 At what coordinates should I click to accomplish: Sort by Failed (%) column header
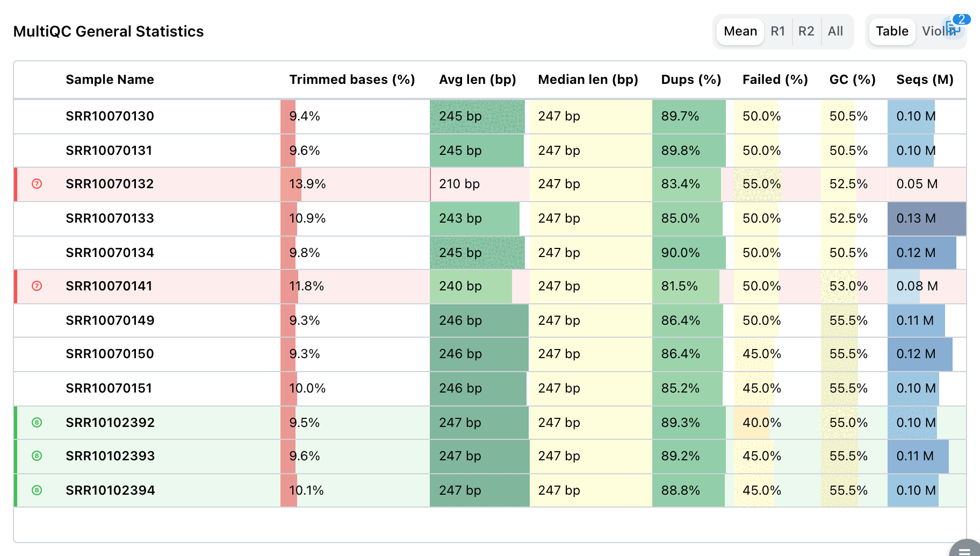775,80
